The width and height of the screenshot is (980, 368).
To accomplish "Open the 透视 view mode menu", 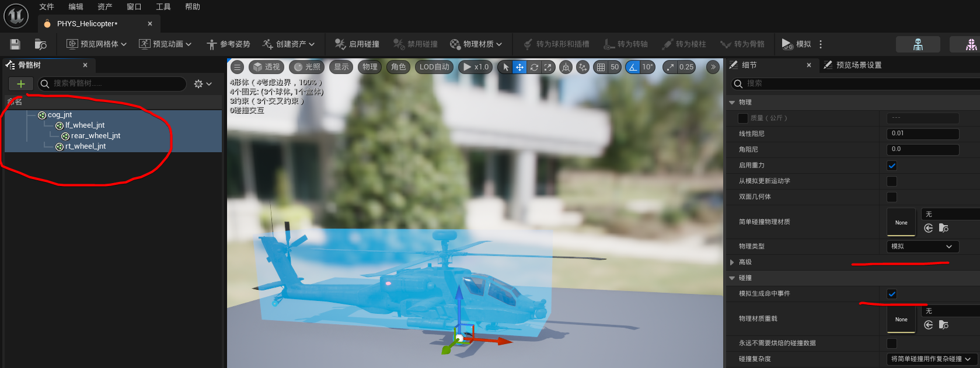I will coord(267,67).
